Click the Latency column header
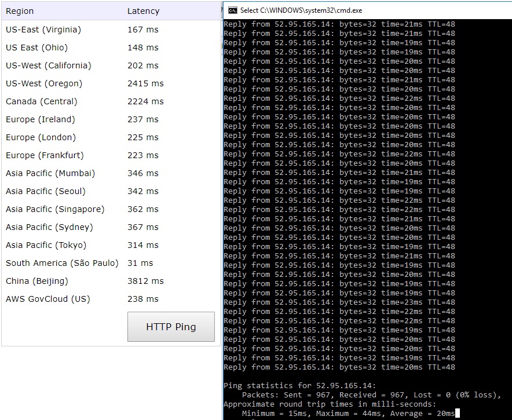 coord(143,11)
